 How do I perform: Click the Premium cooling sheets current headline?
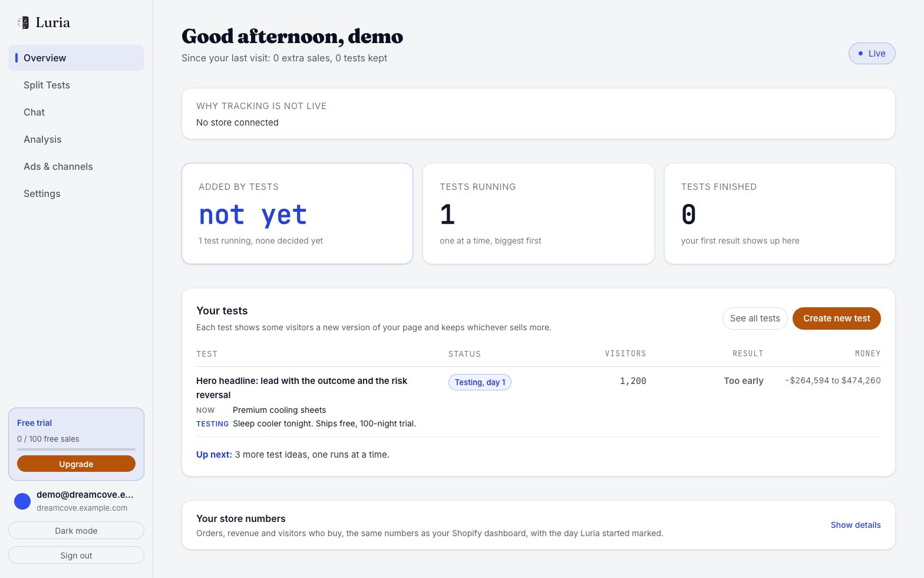pos(279,410)
